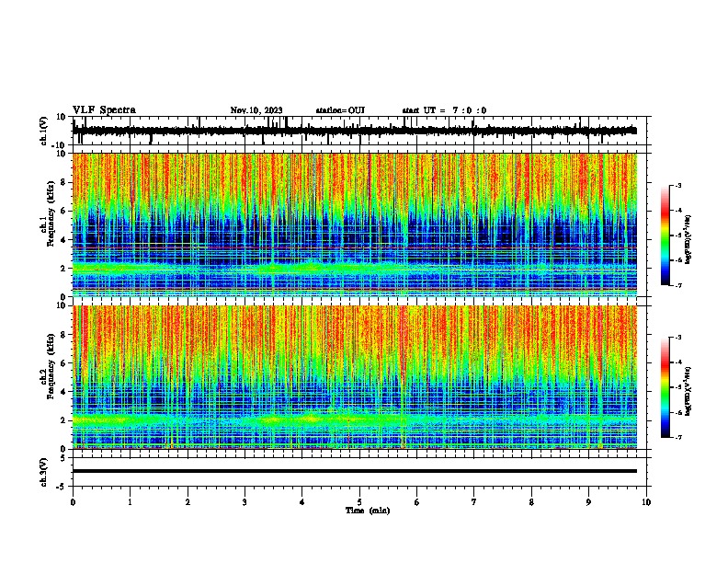Screen dimensions: 728x563
Task: Click the "station=OUI" header label
Action: (x=340, y=110)
